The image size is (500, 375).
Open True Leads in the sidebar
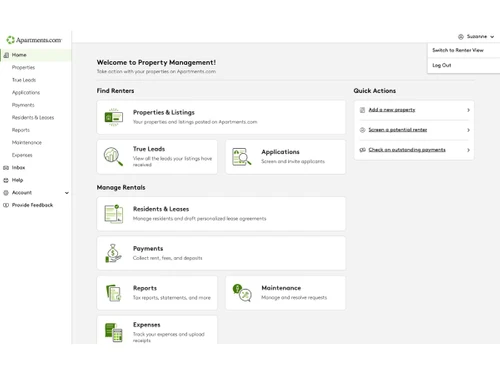click(x=24, y=80)
